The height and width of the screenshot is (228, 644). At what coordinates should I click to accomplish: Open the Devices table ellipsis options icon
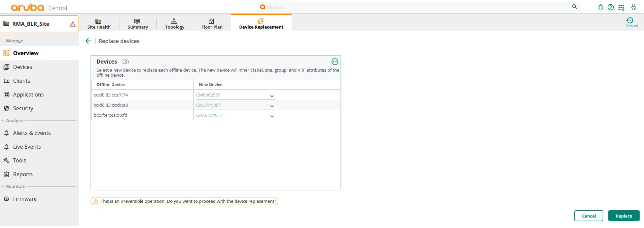tap(335, 62)
